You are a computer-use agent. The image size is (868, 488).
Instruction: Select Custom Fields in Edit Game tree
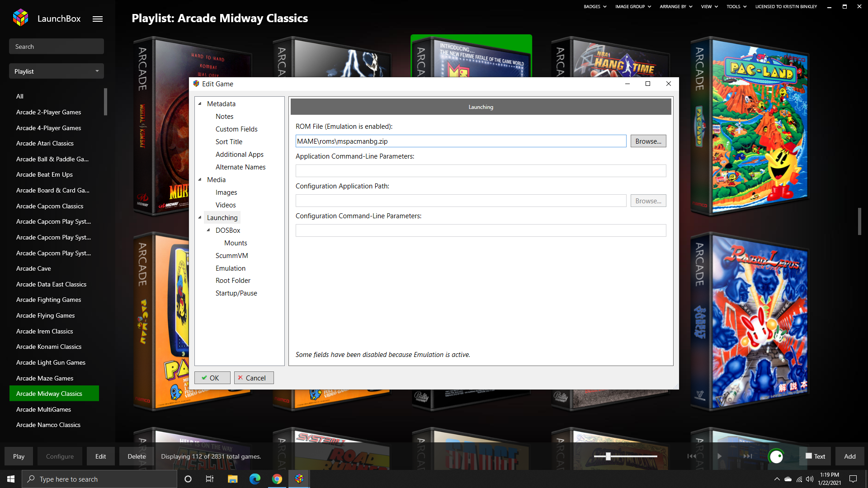[236, 129]
